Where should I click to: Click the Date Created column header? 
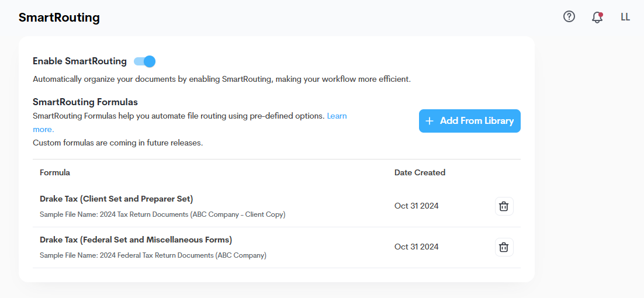coord(420,173)
